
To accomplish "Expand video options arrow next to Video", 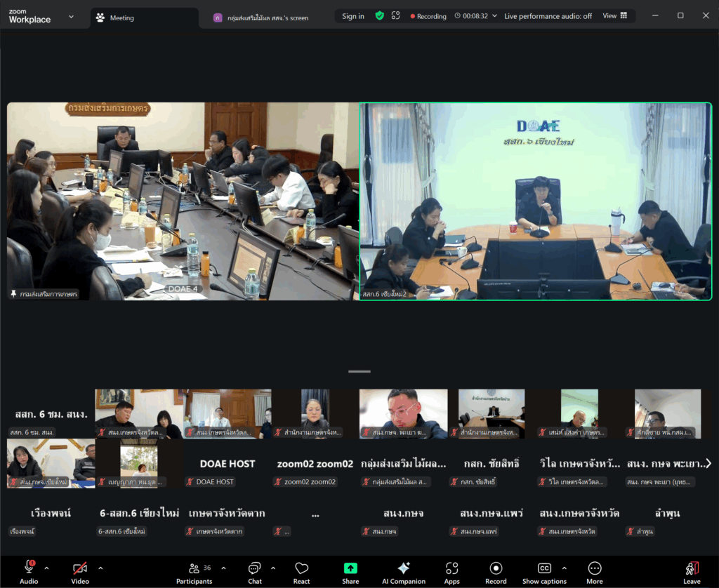I will click(x=100, y=568).
